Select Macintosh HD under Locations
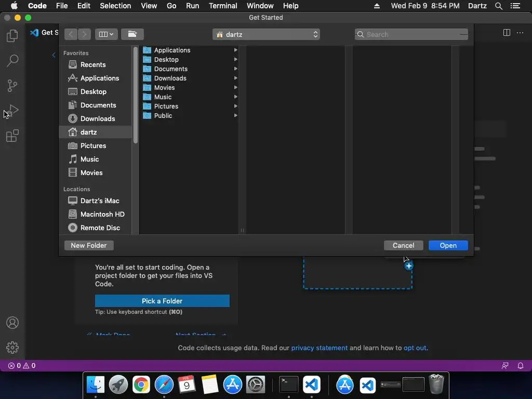The width and height of the screenshot is (532, 399). coord(96,214)
